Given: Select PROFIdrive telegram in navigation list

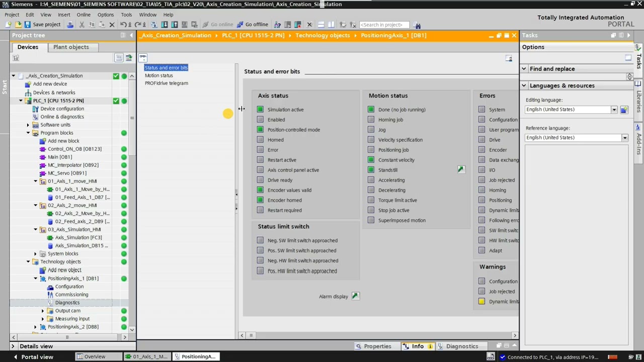Looking at the screenshot, I should click(x=167, y=83).
